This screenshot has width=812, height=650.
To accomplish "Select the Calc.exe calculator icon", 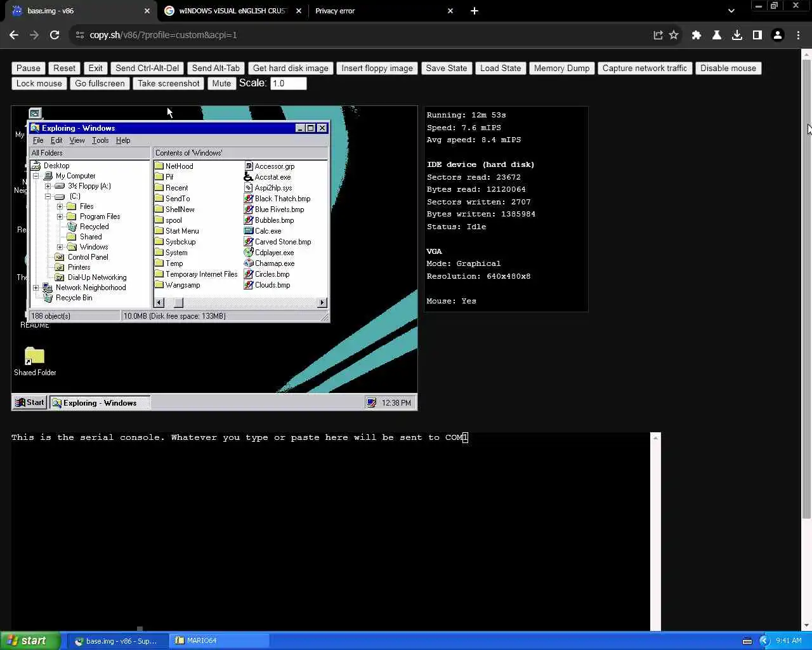I will pyautogui.click(x=249, y=231).
